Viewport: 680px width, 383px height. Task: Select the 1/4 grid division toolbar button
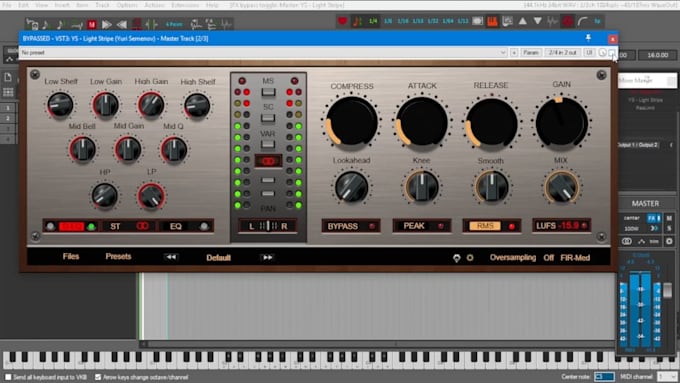tap(373, 21)
